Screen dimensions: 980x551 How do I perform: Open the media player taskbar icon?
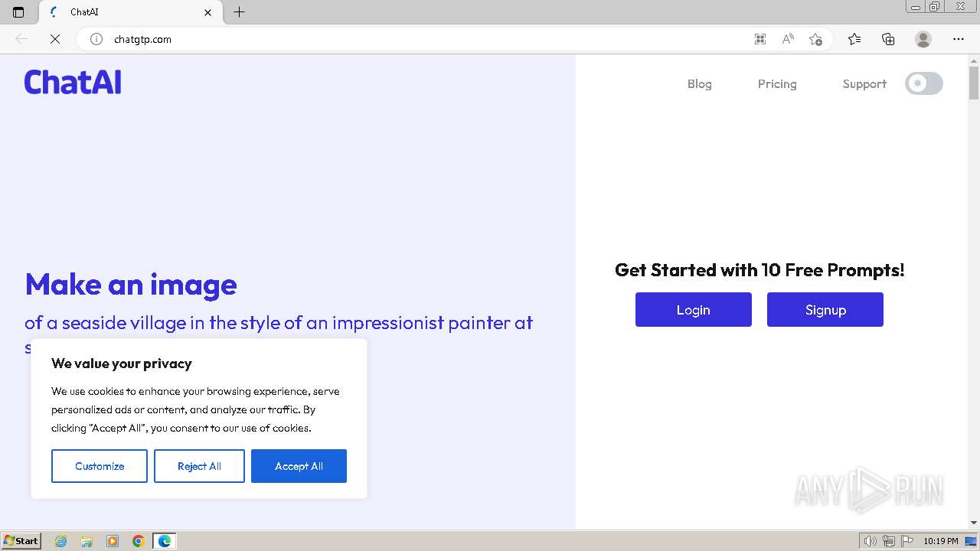(113, 541)
